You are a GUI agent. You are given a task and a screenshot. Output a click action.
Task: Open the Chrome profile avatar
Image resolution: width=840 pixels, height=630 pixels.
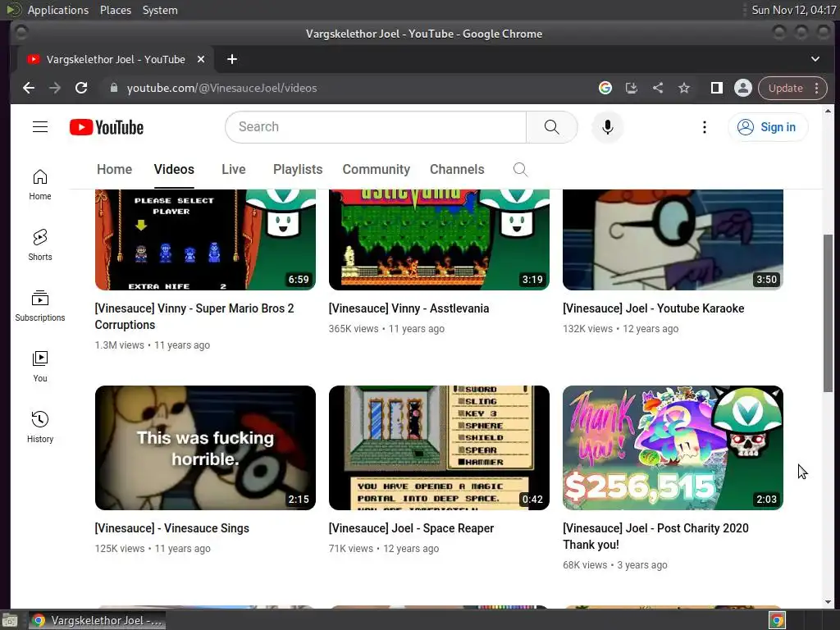[743, 88]
